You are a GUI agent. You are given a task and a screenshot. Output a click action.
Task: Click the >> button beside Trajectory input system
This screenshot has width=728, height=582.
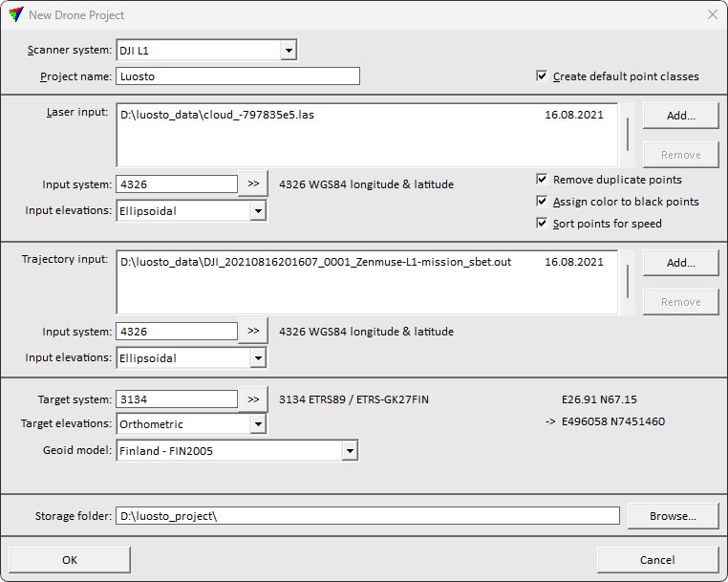coord(253,332)
